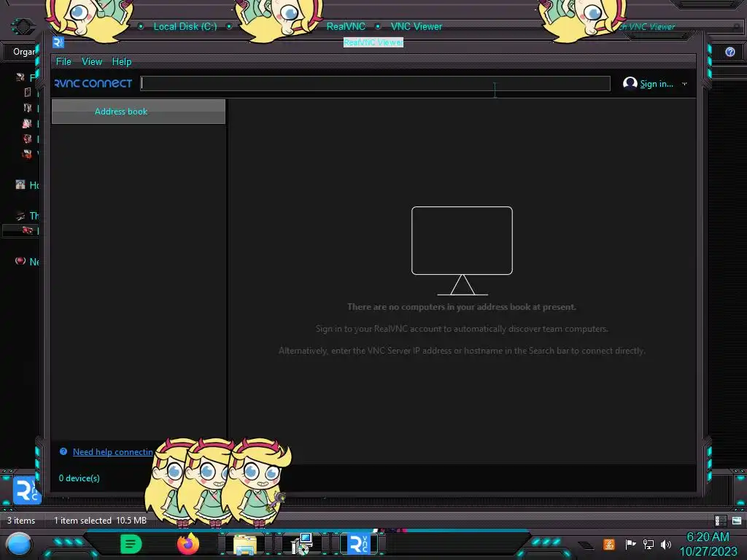
Task: Select the VNC file icon in Explorer details pane
Action: (27, 490)
